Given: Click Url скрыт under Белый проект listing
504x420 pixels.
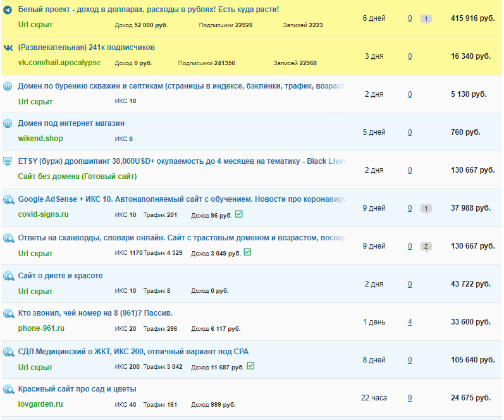Looking at the screenshot, I should 35,25.
